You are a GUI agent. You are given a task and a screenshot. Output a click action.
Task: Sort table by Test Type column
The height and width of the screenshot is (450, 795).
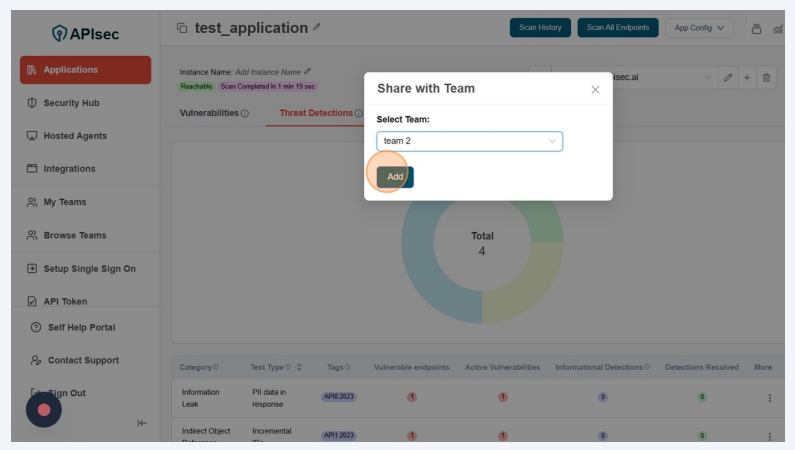[x=299, y=367]
